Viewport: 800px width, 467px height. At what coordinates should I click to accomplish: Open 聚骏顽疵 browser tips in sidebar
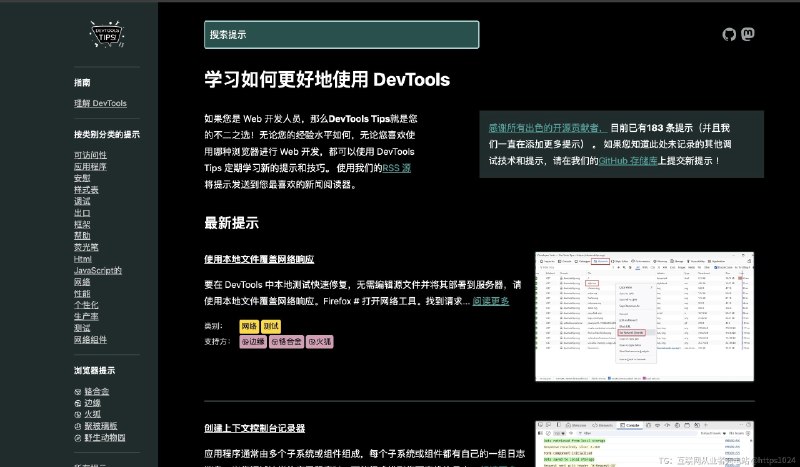(101, 426)
